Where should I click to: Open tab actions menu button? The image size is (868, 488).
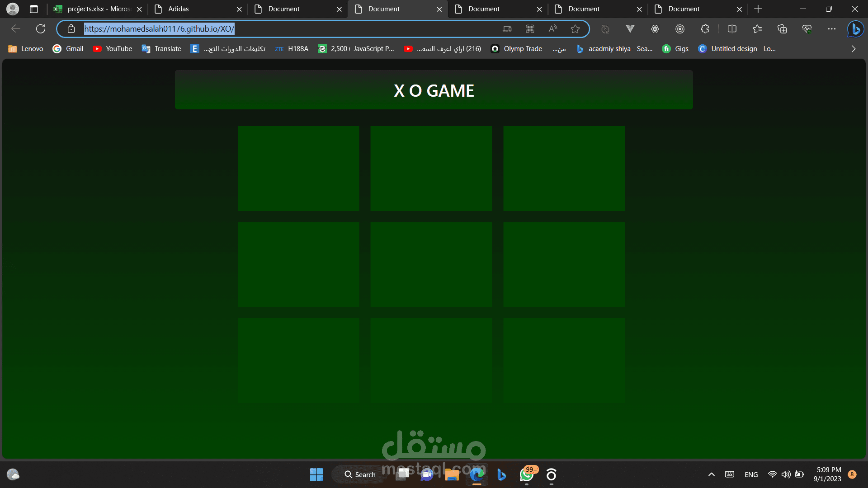34,9
